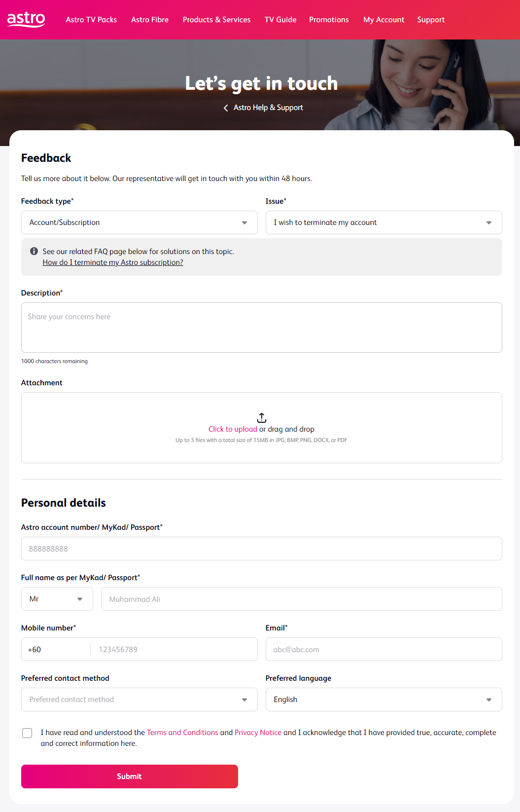Open the Astro TV Packs menu
This screenshot has height=812, width=520.
91,20
